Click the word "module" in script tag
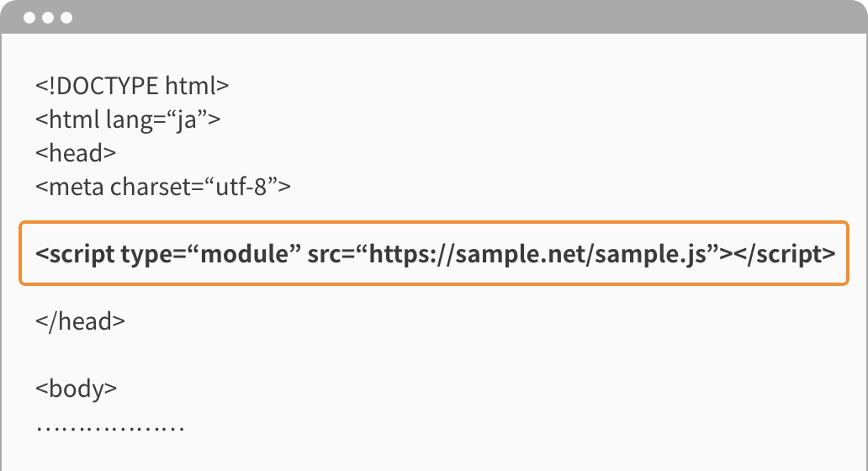This screenshot has width=868, height=471. (x=244, y=253)
